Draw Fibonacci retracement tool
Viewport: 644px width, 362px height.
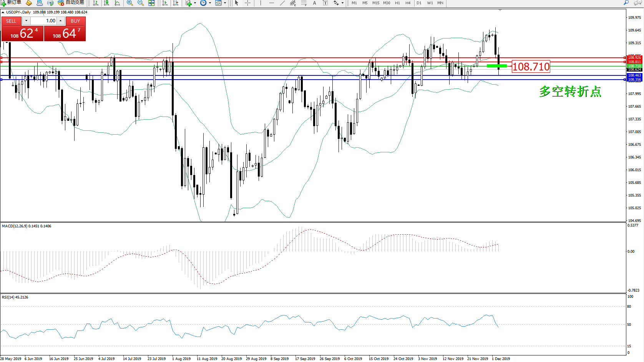tap(304, 3)
